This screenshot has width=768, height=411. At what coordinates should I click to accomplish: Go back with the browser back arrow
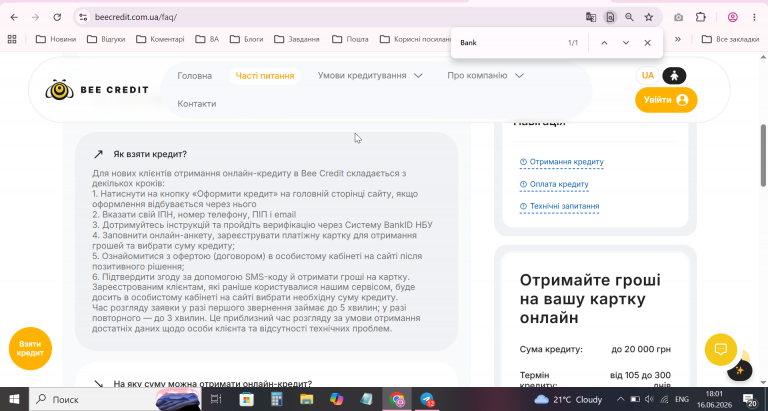coord(14,17)
